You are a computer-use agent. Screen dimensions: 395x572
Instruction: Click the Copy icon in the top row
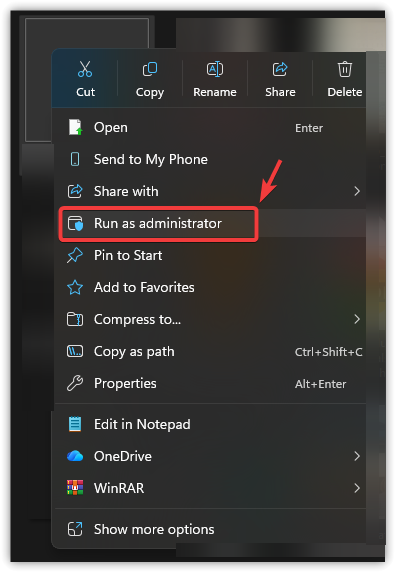(150, 69)
